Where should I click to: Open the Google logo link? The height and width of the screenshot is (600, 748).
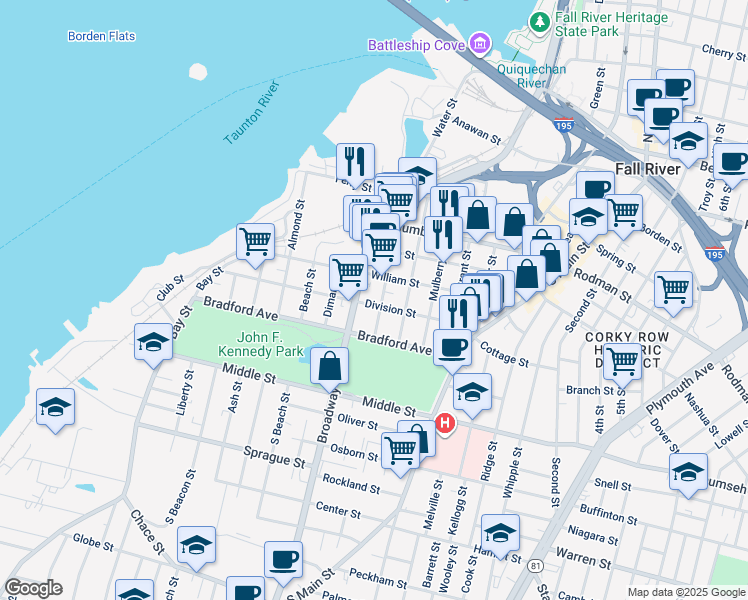click(x=33, y=588)
